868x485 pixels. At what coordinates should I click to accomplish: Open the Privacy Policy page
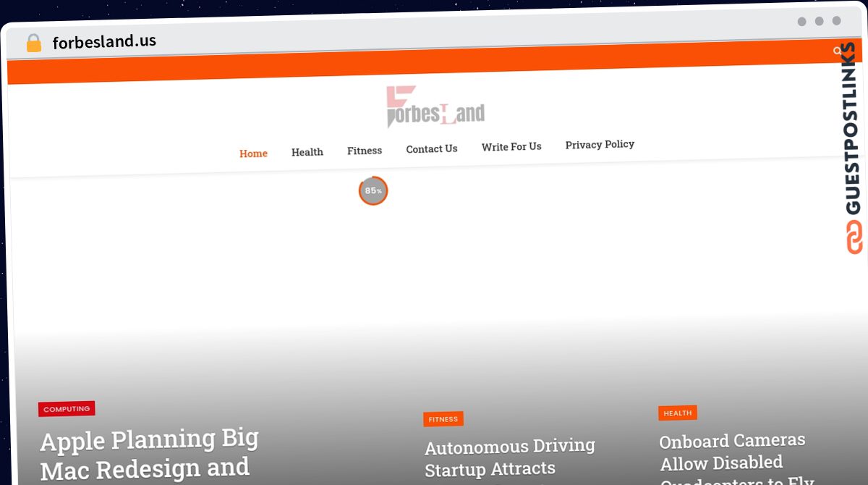pos(600,144)
